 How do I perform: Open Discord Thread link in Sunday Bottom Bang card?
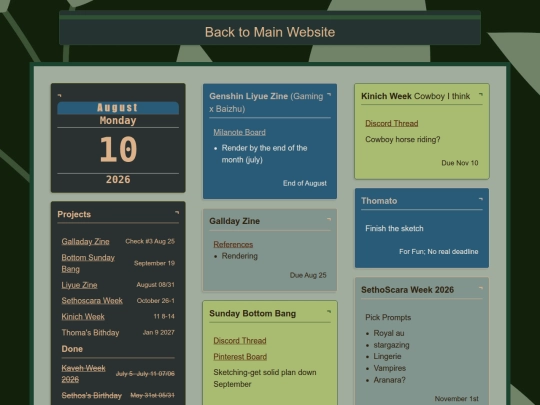240,341
